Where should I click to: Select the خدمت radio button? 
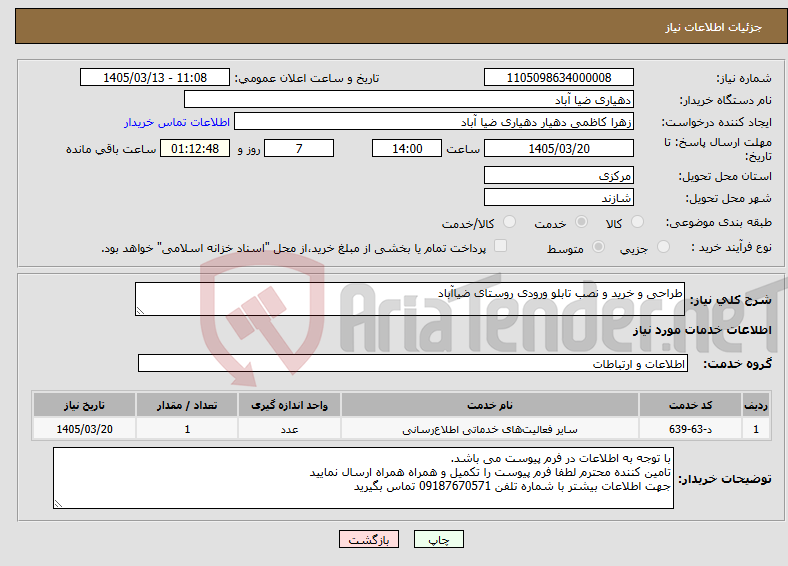[581, 222]
